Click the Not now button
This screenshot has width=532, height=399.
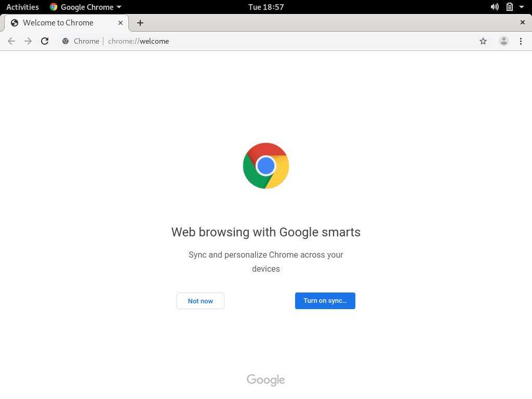click(201, 301)
